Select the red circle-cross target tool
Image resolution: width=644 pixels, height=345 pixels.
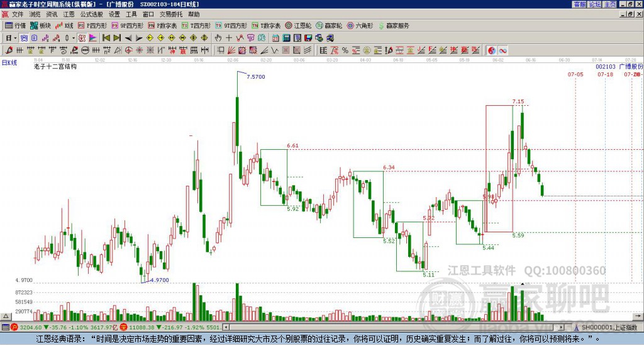pyautogui.click(x=128, y=50)
